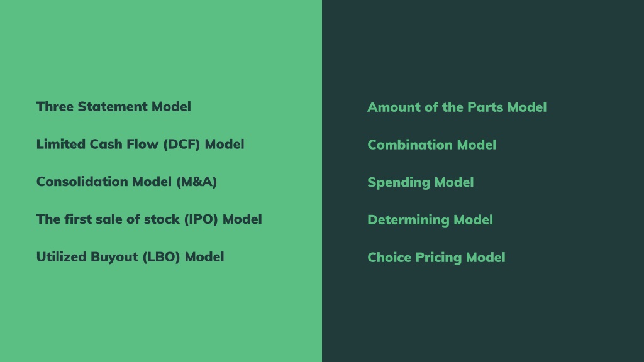This screenshot has width=644, height=362.
Task: Click the Three Statement Model text
Action: coord(114,107)
